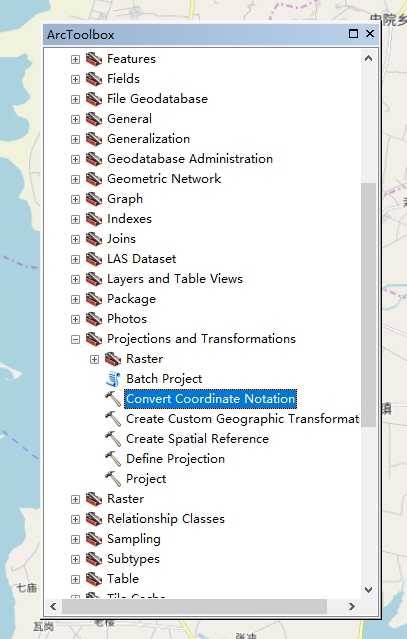
Task: Select the Subtypes label
Action: coord(133,559)
